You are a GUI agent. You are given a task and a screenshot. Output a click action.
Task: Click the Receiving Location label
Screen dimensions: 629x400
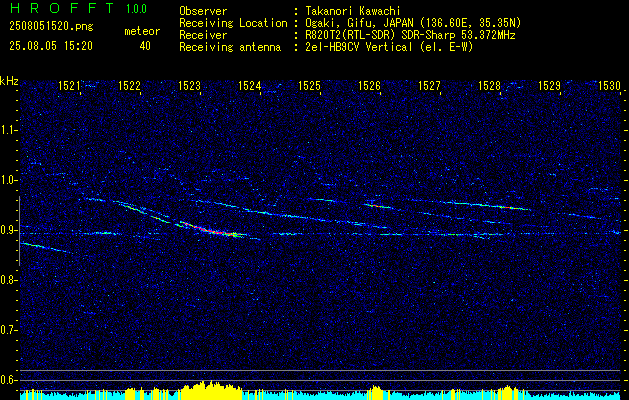tap(233, 23)
